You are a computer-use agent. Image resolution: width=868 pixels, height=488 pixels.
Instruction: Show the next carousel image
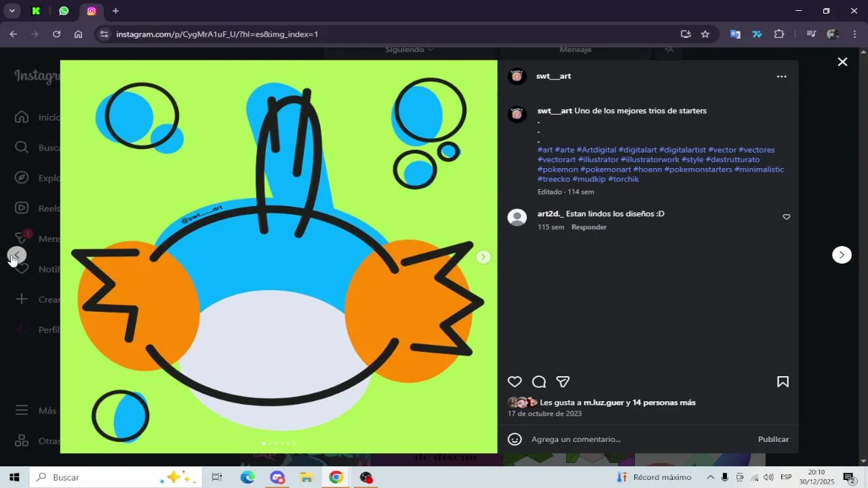pos(484,257)
